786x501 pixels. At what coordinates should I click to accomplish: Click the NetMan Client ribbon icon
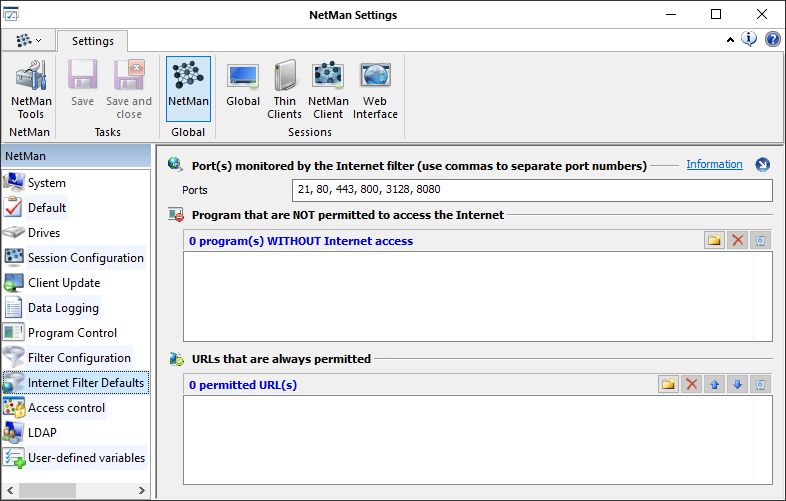(328, 90)
